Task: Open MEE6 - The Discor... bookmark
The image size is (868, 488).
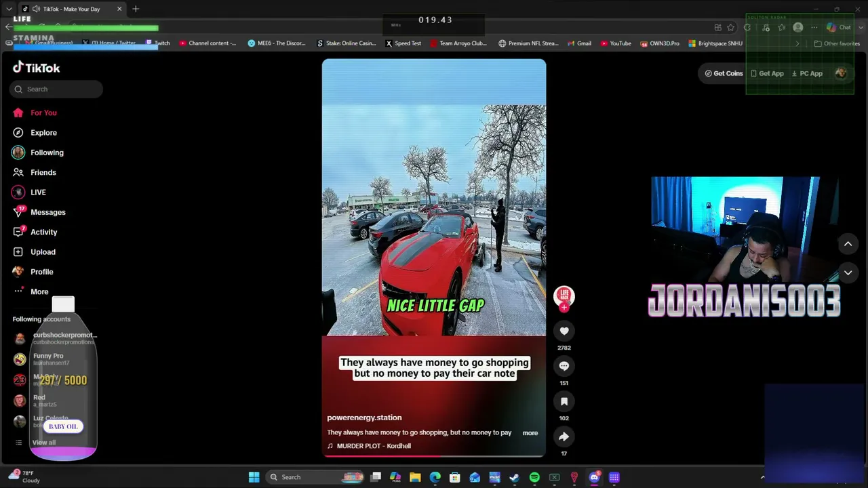Action: tap(277, 43)
